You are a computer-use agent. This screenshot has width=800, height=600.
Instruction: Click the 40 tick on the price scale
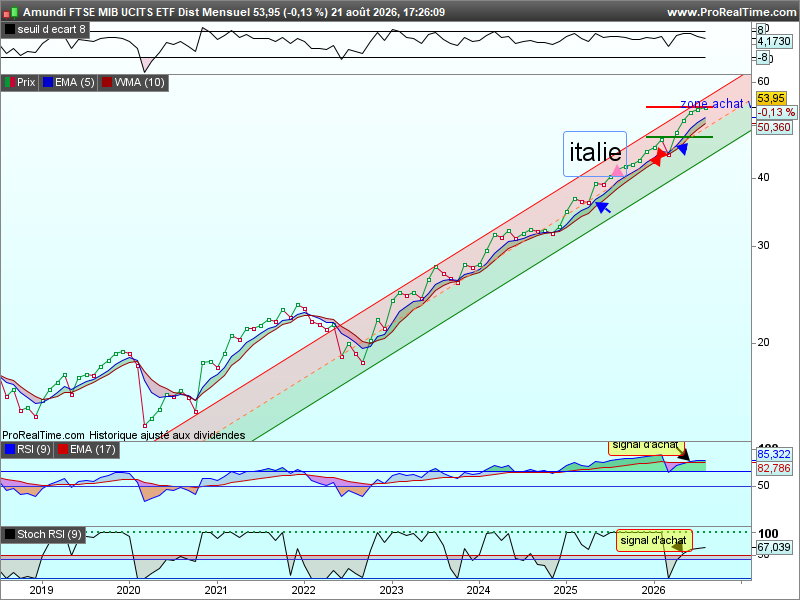pyautogui.click(x=763, y=178)
